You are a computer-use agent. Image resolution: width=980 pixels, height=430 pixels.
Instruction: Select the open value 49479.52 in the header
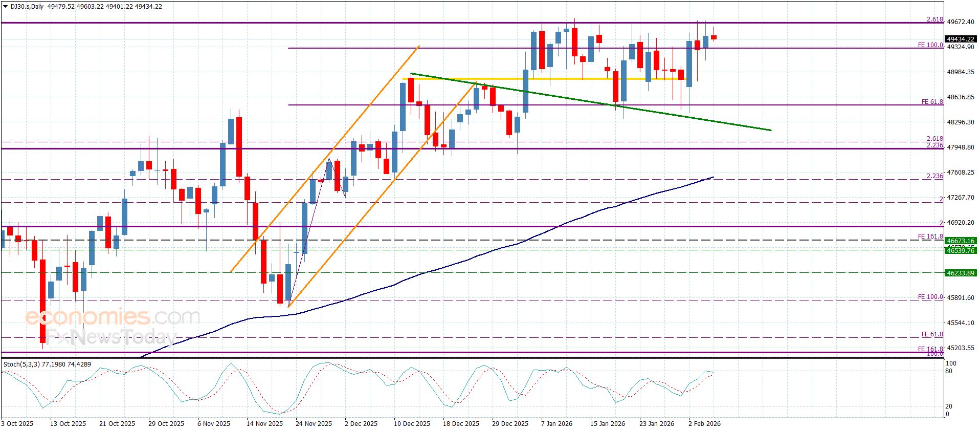(x=61, y=7)
